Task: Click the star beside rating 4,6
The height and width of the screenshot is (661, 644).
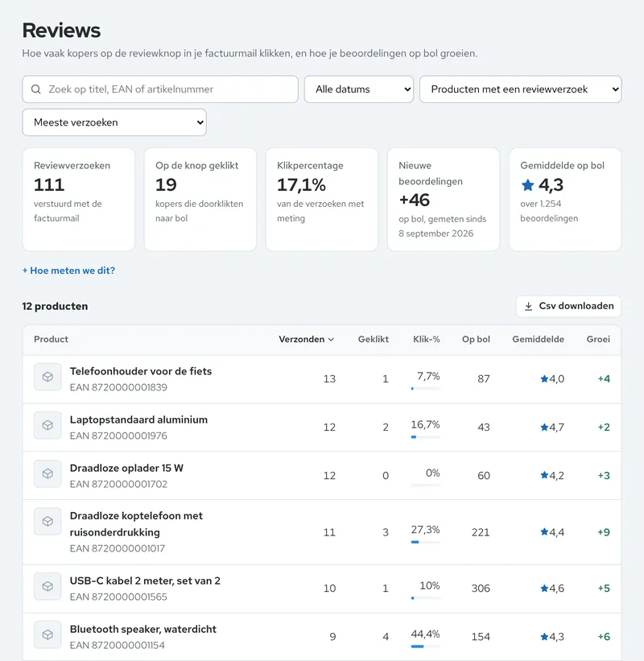Action: click(x=544, y=588)
